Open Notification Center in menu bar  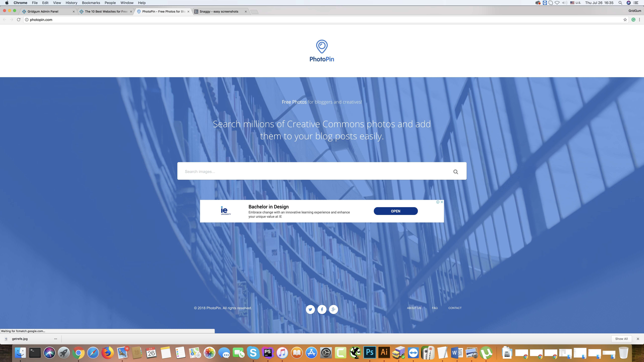636,3
